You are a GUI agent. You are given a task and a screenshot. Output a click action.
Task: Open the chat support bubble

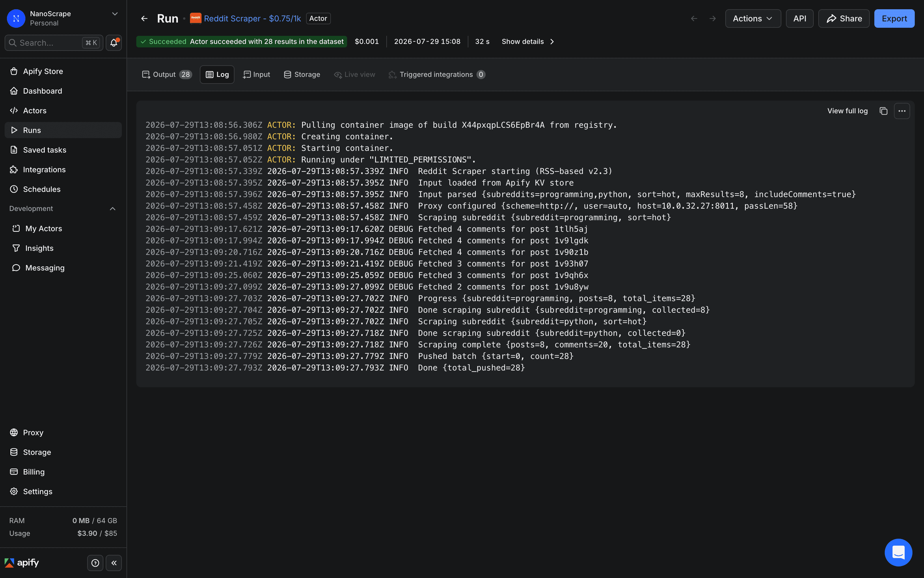tap(898, 552)
